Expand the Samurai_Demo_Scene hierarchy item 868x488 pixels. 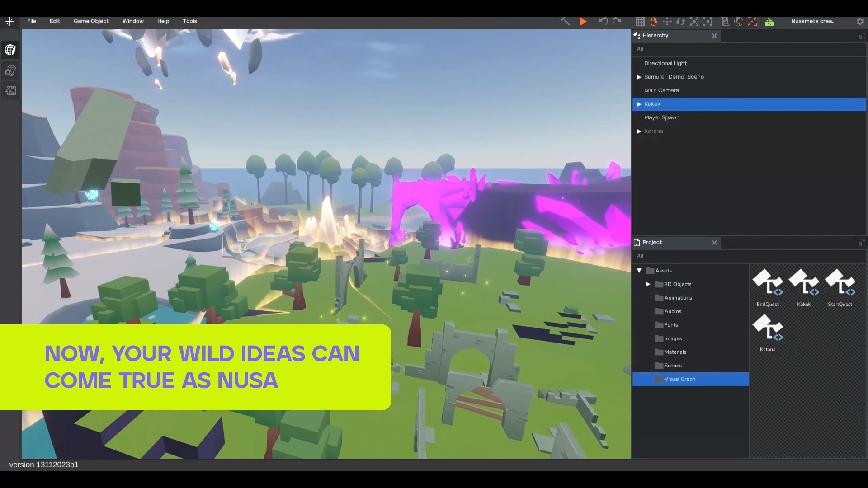[x=639, y=77]
